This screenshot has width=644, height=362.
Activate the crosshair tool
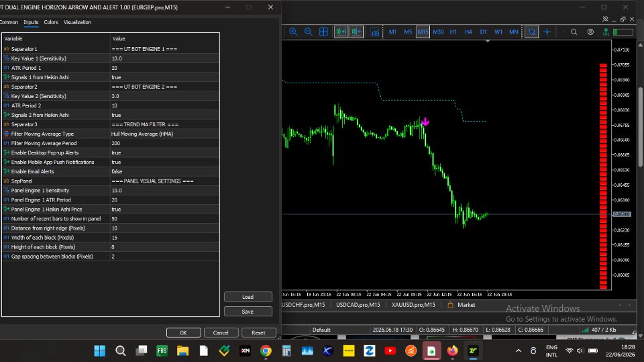coord(547,32)
